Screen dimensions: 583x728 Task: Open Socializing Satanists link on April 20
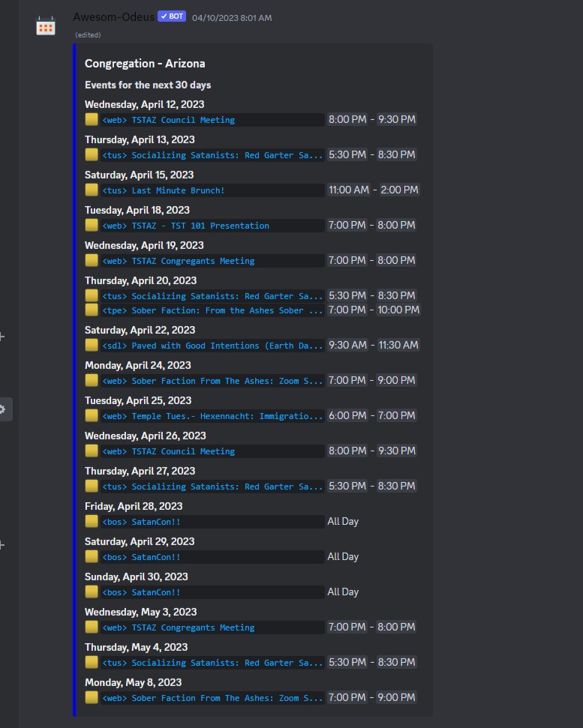click(212, 296)
